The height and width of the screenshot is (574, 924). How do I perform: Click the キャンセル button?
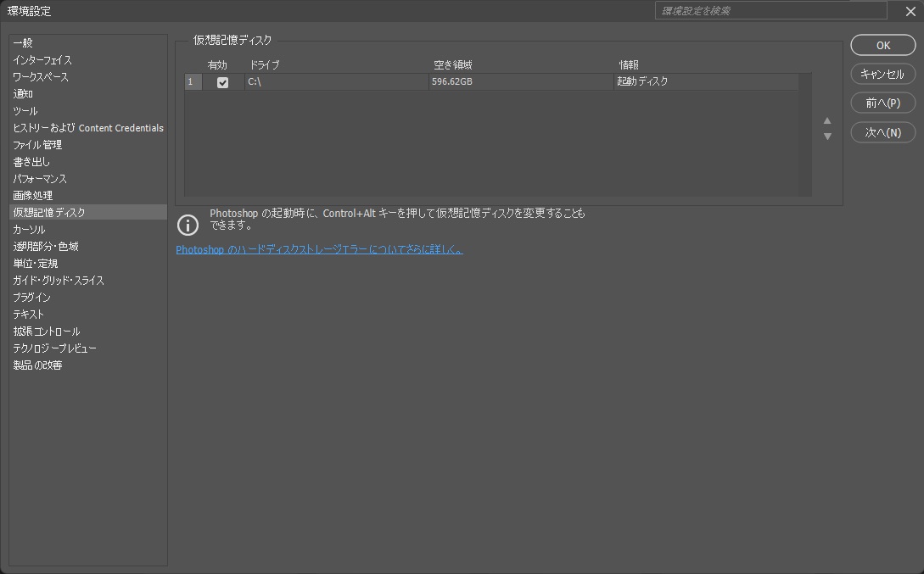882,74
